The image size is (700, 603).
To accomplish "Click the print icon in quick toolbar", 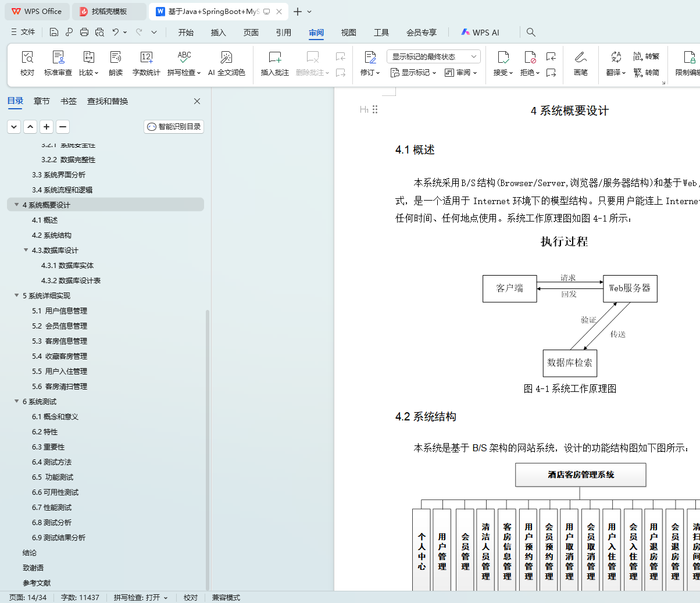I will [84, 32].
